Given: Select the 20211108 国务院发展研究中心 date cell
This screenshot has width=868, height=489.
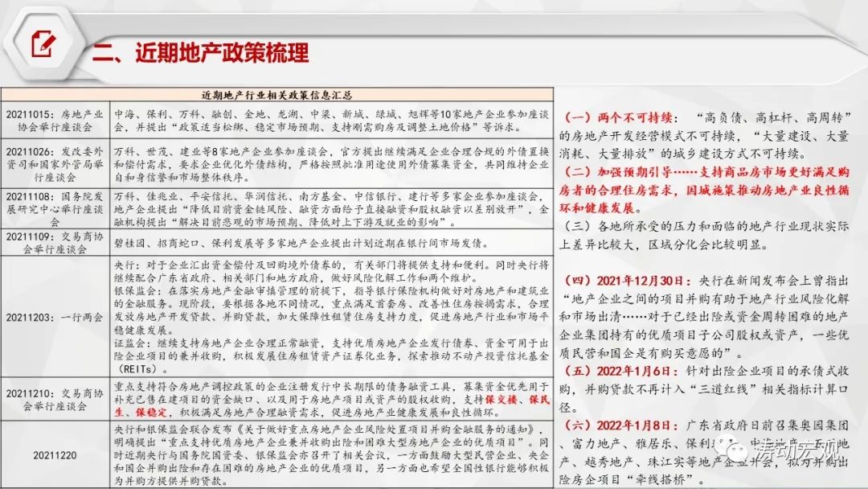Looking at the screenshot, I should 56,208.
